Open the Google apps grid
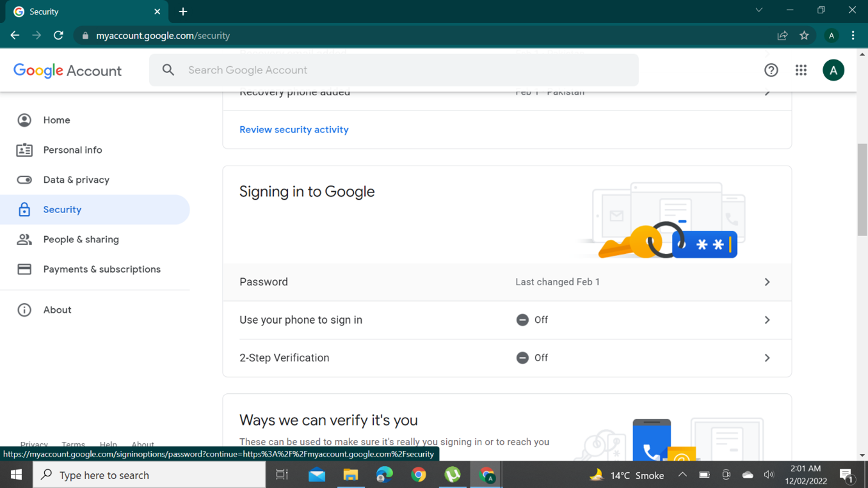 click(x=801, y=70)
